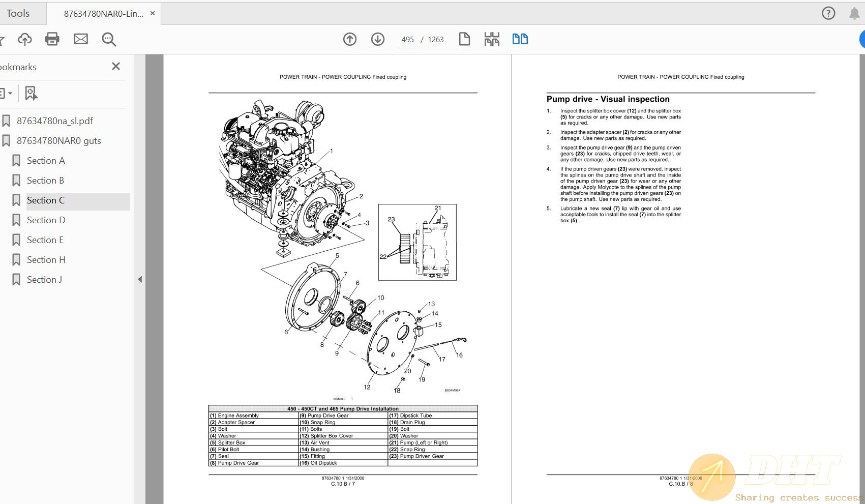Toggle the page thumbnails grid view
The height and width of the screenshot is (504, 865).
click(491, 38)
